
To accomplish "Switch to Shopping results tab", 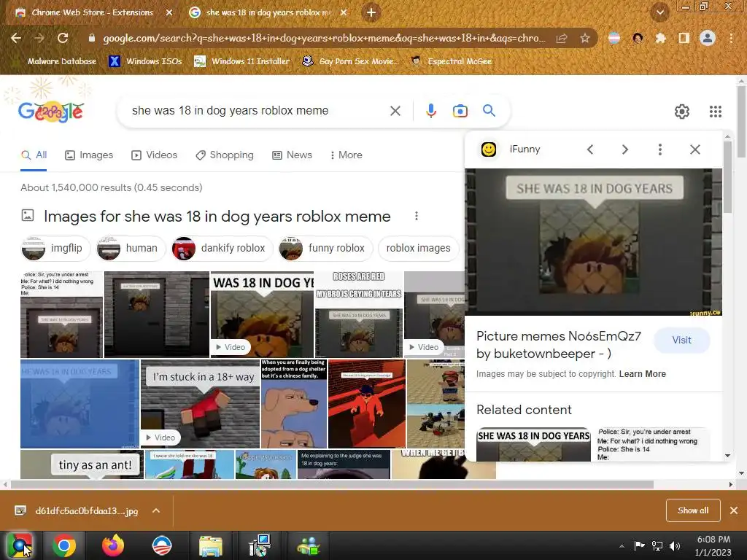I will coord(225,155).
